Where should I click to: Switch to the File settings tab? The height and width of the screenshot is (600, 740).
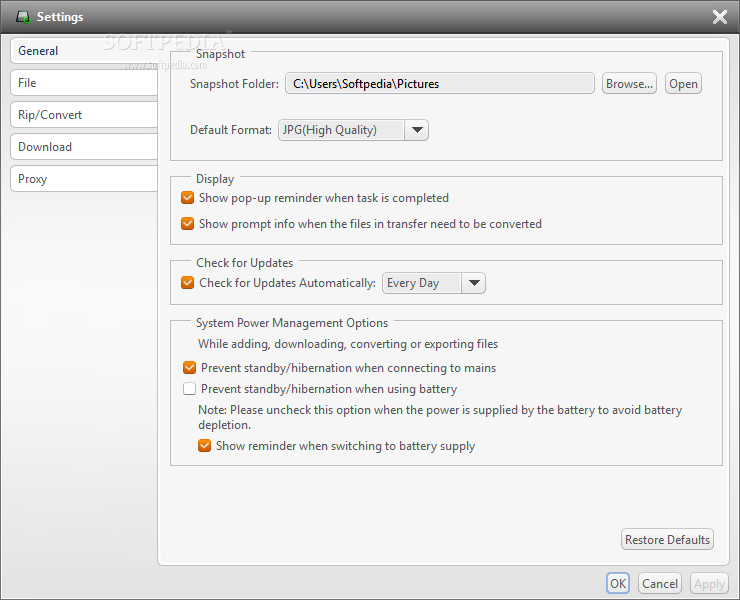tap(84, 83)
